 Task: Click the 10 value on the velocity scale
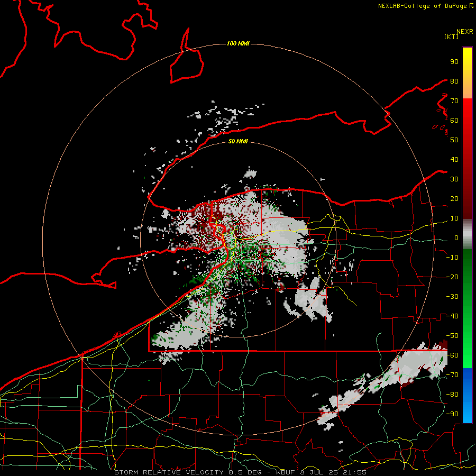pyautogui.click(x=454, y=218)
